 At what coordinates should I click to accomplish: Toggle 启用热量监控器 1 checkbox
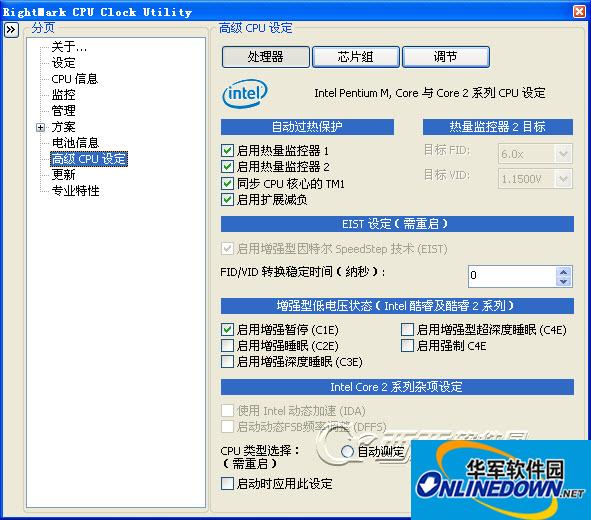(227, 151)
